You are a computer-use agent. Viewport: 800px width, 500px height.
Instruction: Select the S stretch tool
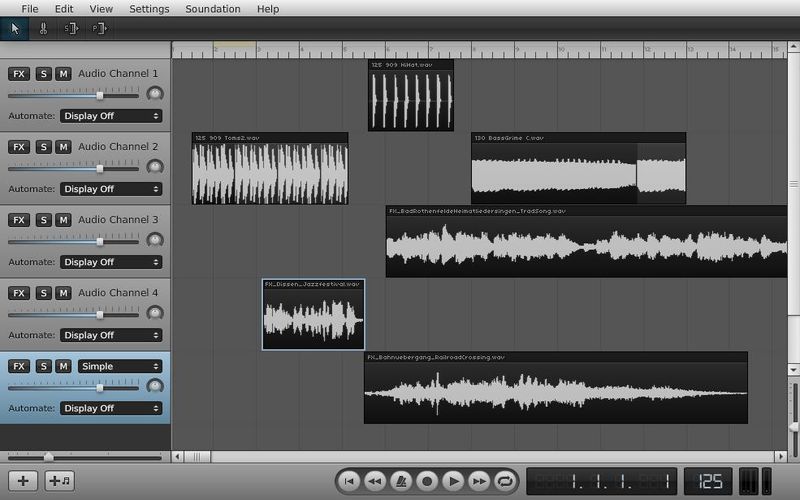71,29
